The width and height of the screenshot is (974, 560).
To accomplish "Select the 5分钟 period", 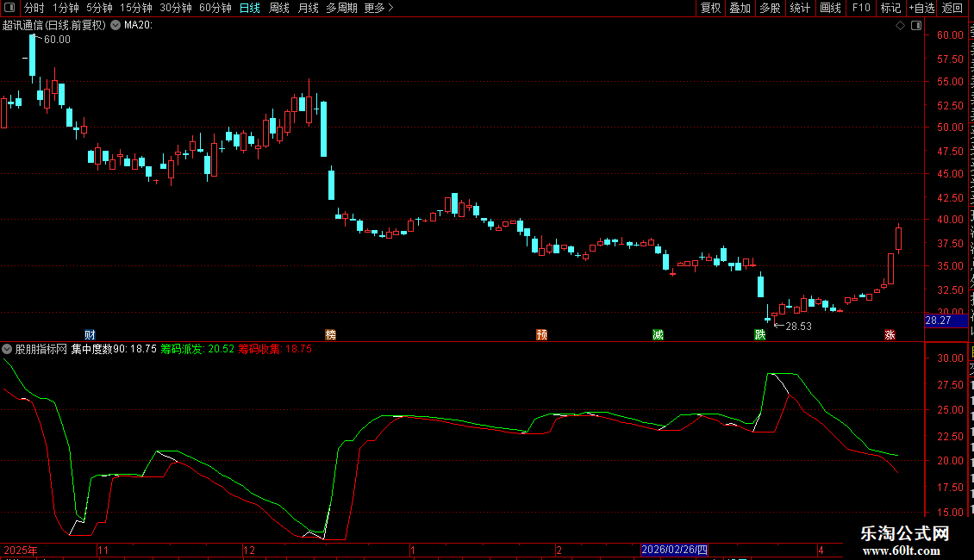I will [99, 8].
